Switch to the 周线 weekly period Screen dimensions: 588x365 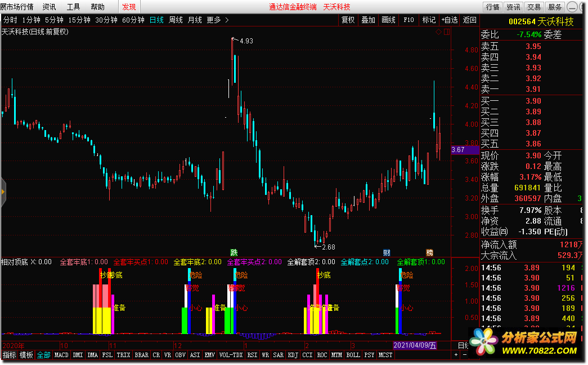click(x=176, y=20)
